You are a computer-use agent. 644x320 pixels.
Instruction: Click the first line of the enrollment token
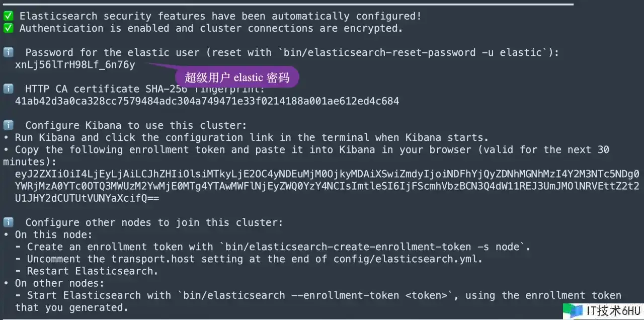point(327,174)
